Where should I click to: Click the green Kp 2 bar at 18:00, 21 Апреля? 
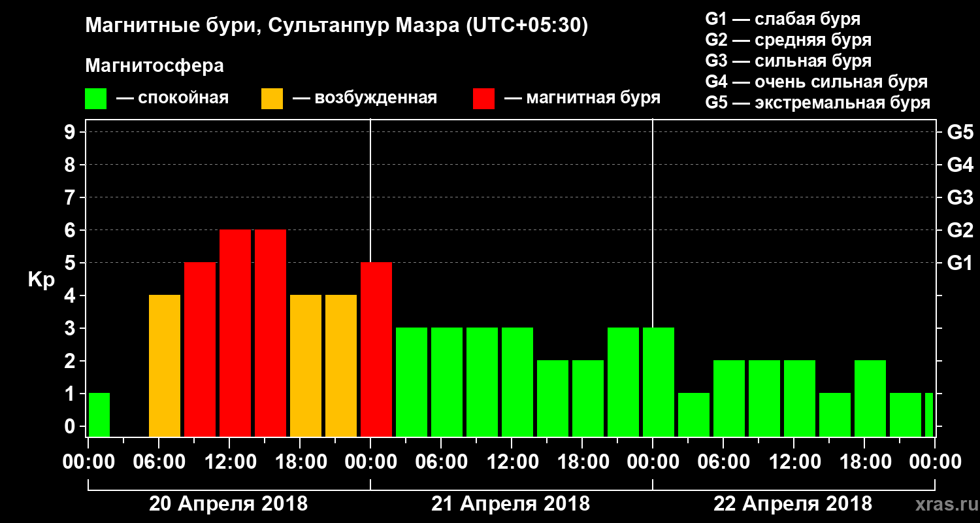coord(588,398)
